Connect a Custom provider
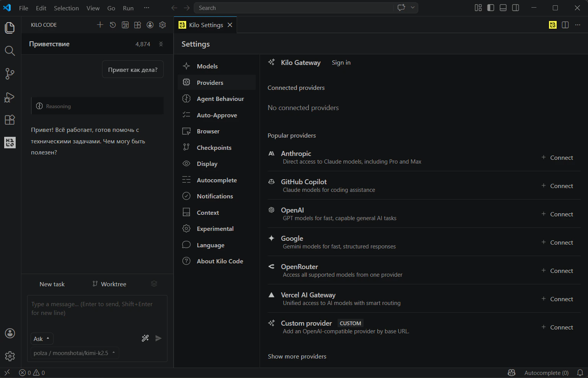588x378 pixels. click(x=557, y=327)
